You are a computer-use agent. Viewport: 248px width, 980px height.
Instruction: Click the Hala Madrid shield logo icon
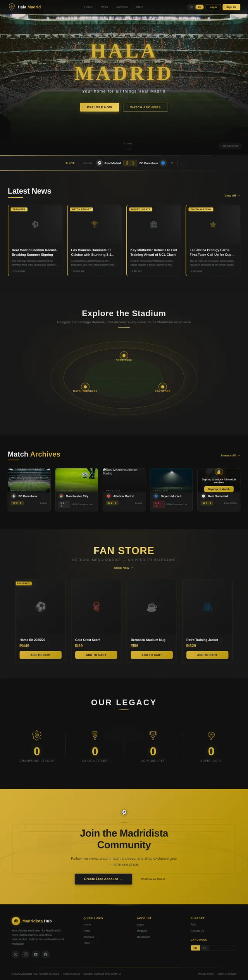click(x=12, y=7)
